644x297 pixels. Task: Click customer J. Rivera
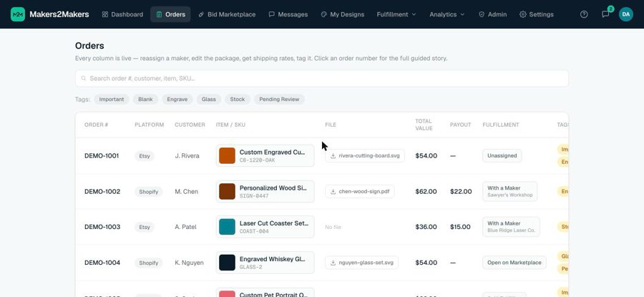187,156
